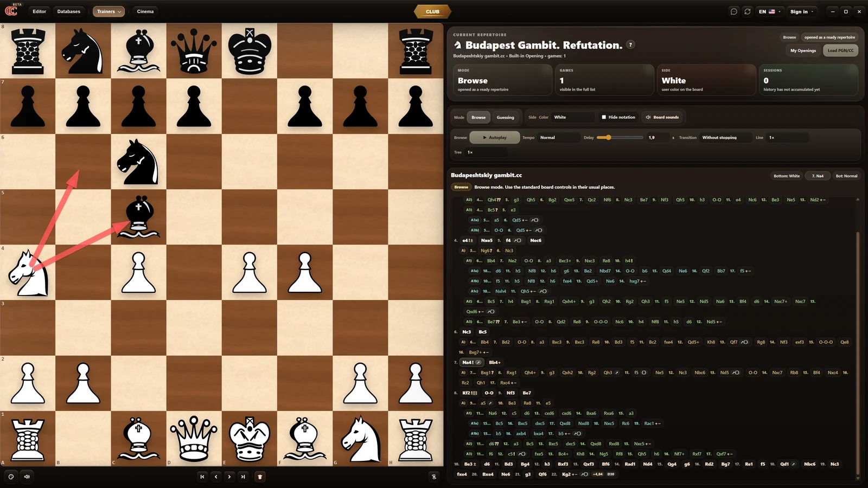Select the white king on e1
This screenshot has height=488, width=868.
250,439
